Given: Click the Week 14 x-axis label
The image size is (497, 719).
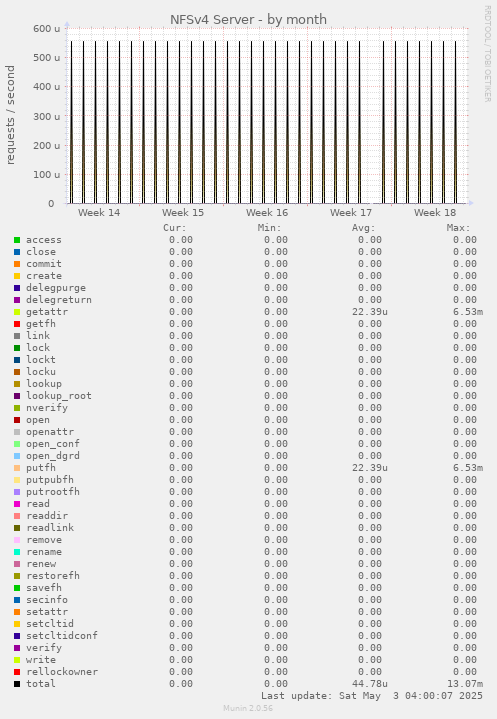Looking at the screenshot, I should coord(99,213).
